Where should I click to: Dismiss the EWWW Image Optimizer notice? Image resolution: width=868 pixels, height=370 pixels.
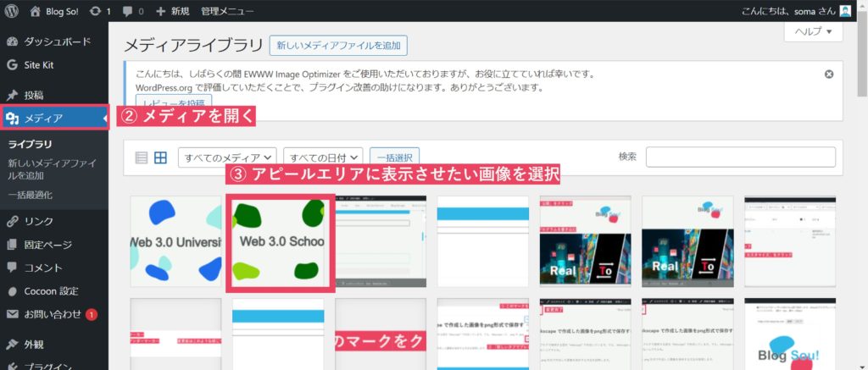[828, 74]
